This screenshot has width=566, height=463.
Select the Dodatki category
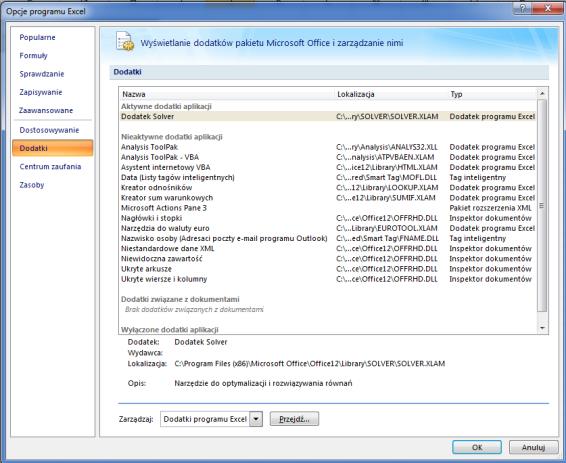pyautogui.click(x=53, y=148)
